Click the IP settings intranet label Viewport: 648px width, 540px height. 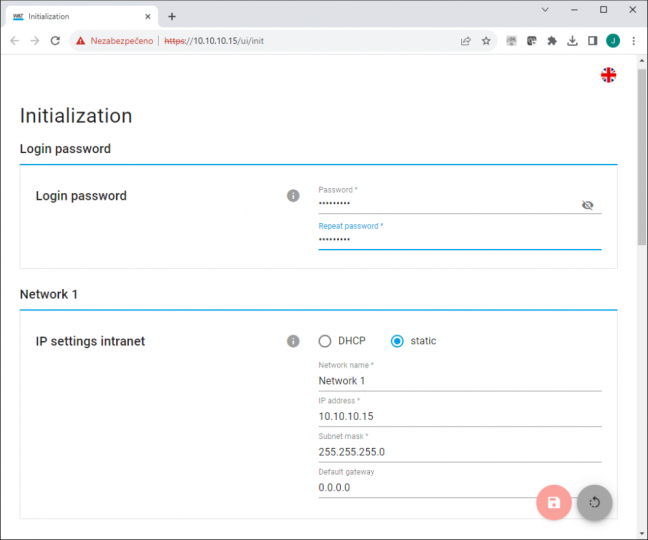90,341
